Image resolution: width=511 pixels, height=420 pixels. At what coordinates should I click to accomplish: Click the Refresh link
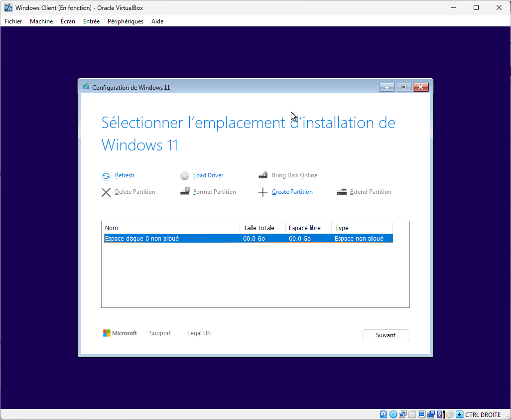click(x=125, y=175)
